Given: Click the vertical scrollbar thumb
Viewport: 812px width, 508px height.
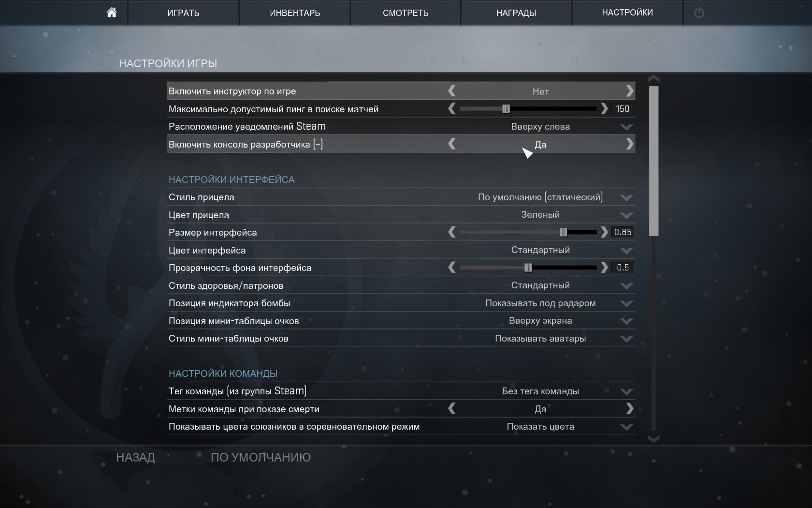Looking at the screenshot, I should (x=653, y=160).
